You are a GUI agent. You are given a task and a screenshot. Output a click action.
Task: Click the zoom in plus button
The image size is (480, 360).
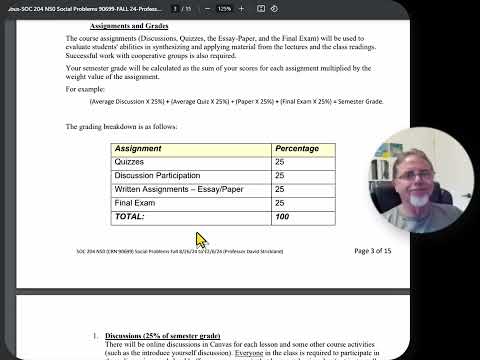click(x=242, y=9)
